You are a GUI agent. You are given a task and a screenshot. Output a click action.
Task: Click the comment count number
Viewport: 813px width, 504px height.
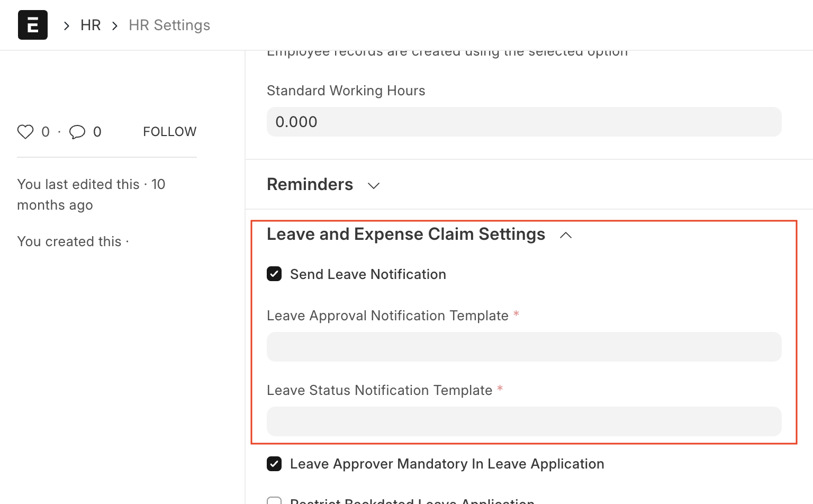pos(97,132)
